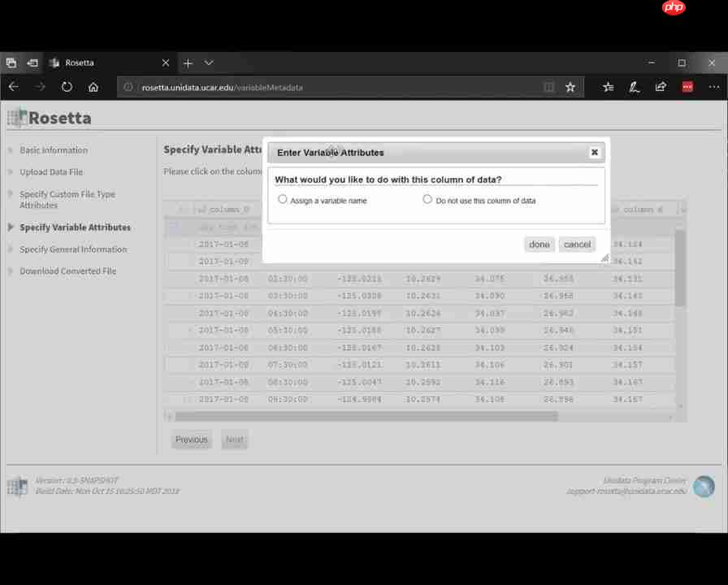Click table cell '-125.0211'

click(x=359, y=279)
